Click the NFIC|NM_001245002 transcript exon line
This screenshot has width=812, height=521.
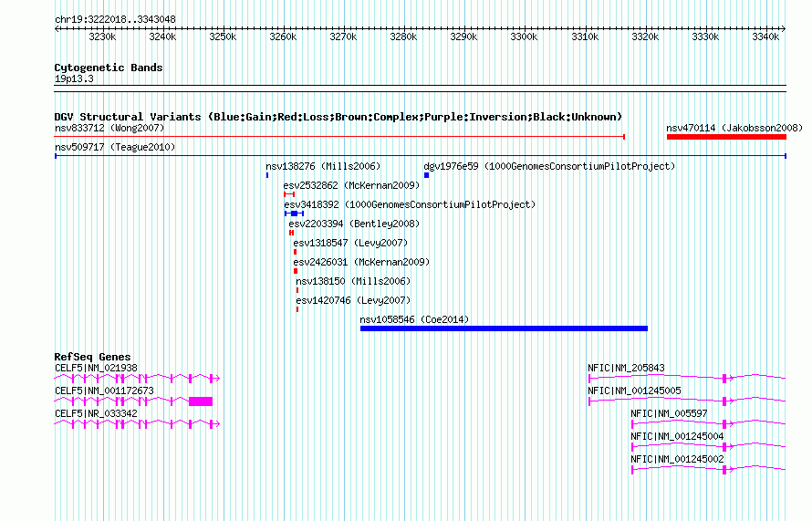pos(708,470)
